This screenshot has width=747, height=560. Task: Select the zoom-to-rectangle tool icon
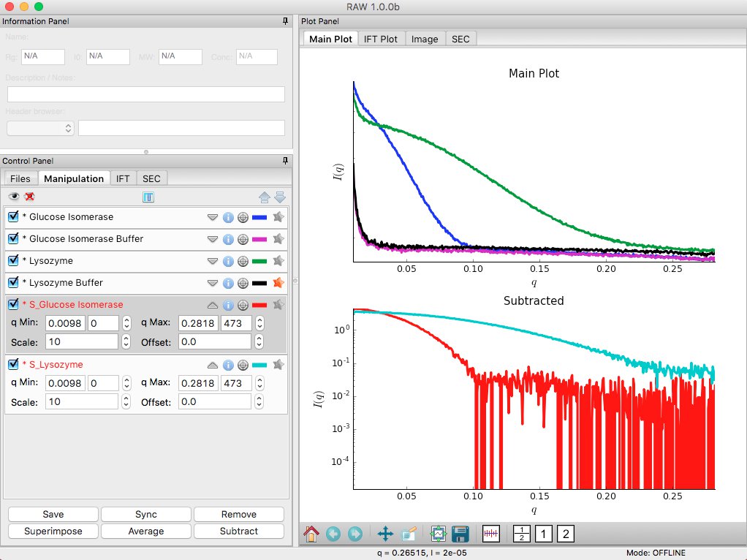(409, 534)
